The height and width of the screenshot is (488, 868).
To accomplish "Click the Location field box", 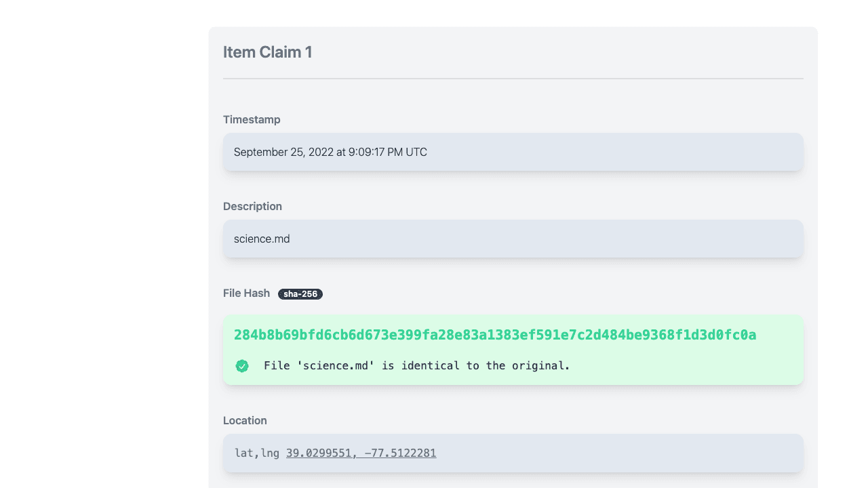I will click(x=513, y=453).
